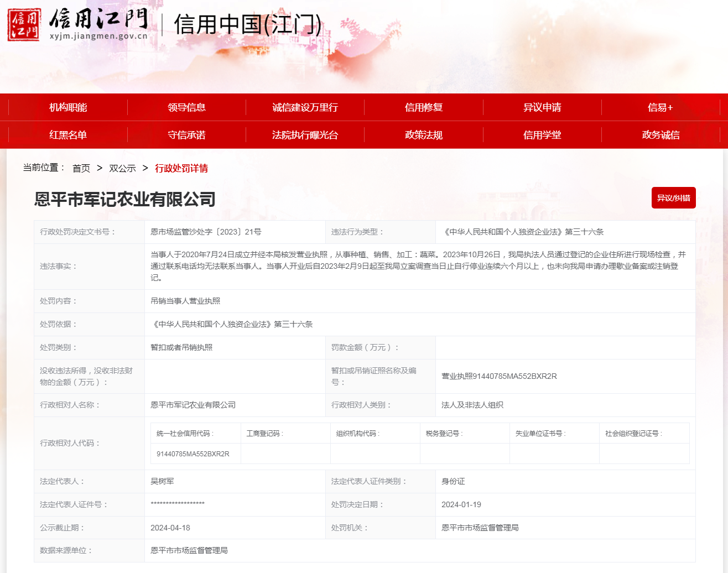728x573 pixels.
Task: Open the 机构职能 menu item
Action: tap(68, 107)
